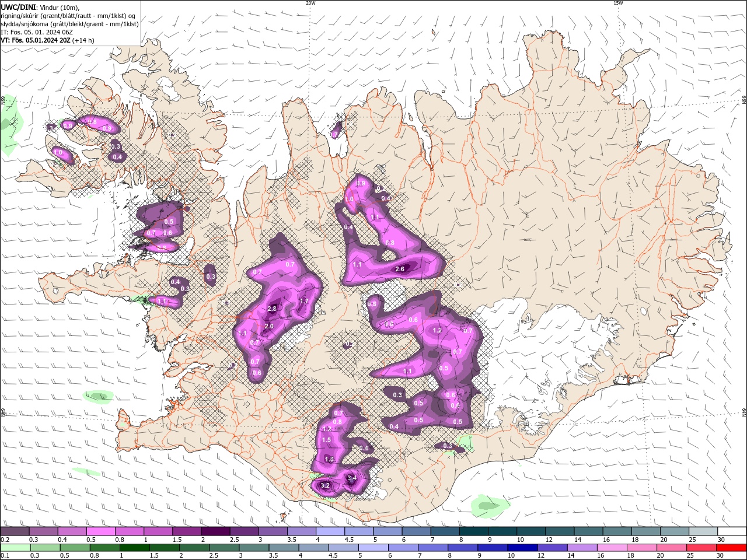
Task: Click the '20W' longitude label
Action: [x=310, y=3]
